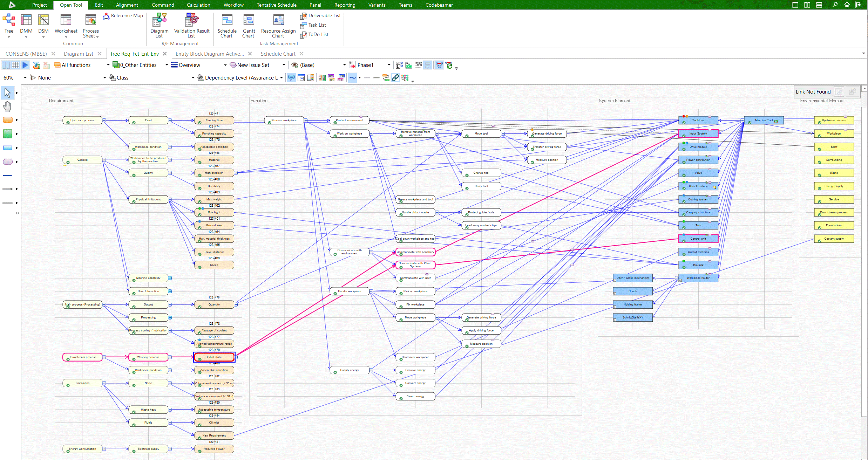This screenshot has width=868, height=460.
Task: Open the Workflow menu
Action: (x=233, y=5)
